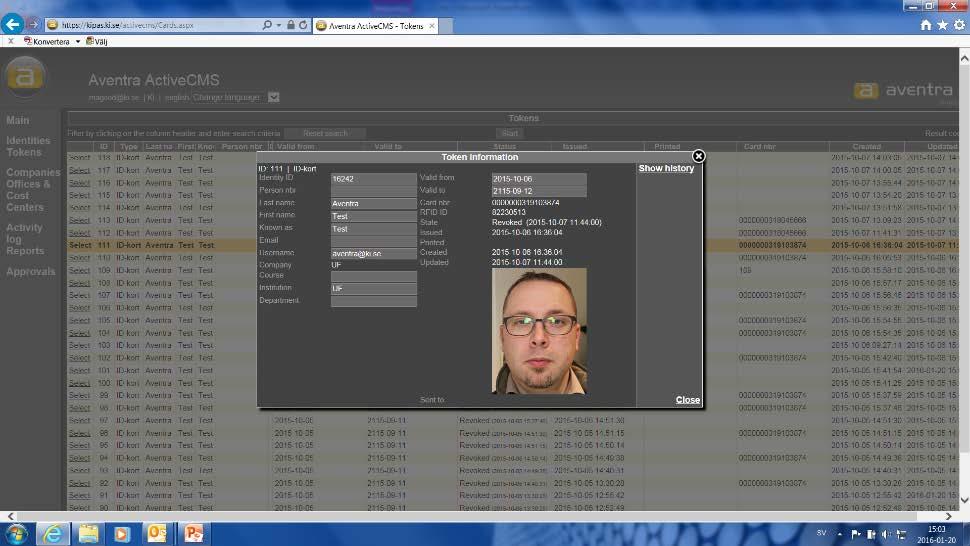
Task: Click the Department field in the dialog
Action: (x=374, y=301)
